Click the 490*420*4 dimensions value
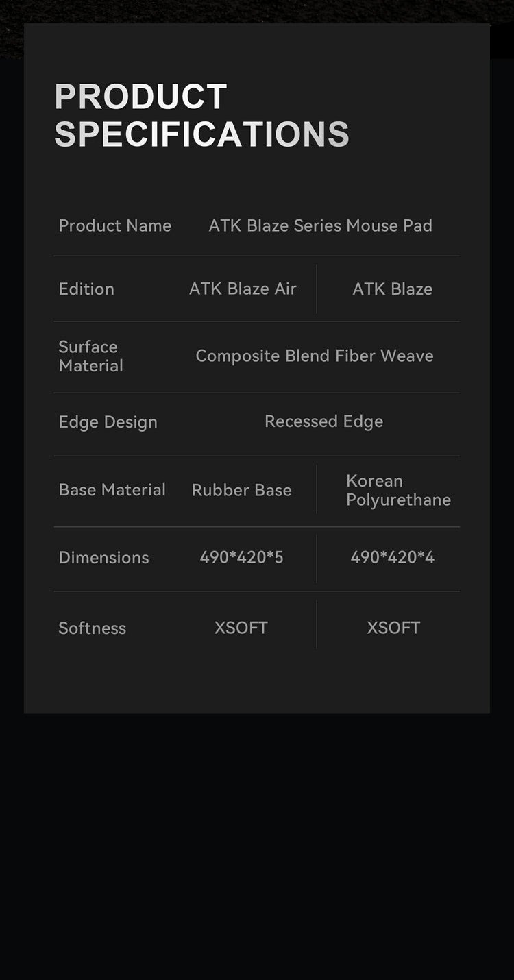The height and width of the screenshot is (980, 514). [x=392, y=557]
